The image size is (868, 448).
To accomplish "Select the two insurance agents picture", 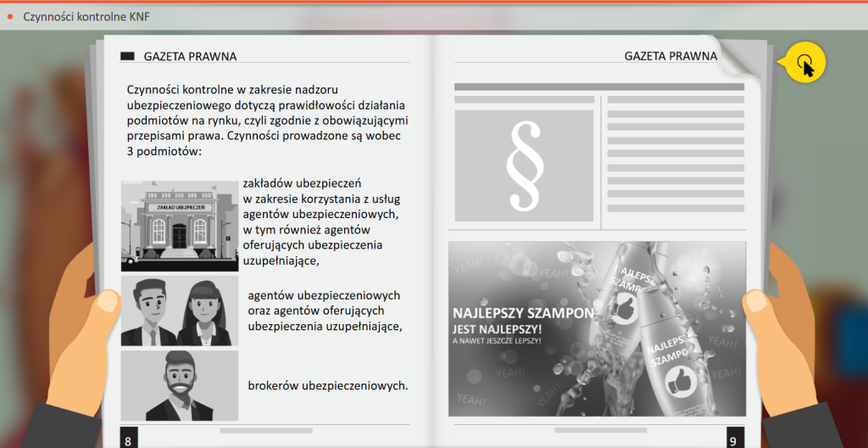I will pos(179,311).
